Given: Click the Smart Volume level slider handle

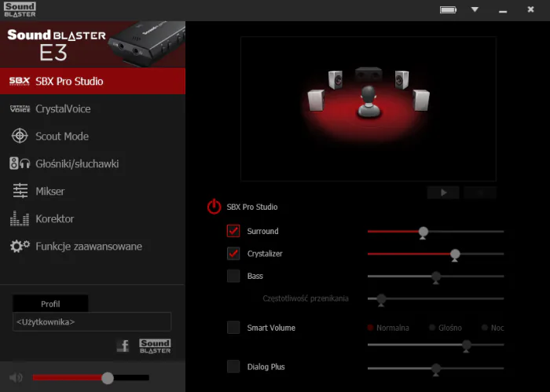Looking at the screenshot, I should (466, 346).
